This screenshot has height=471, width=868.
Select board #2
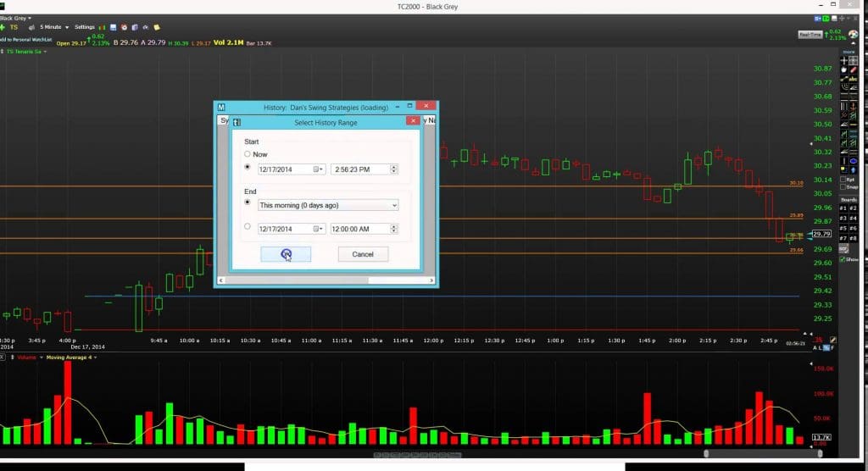point(853,208)
